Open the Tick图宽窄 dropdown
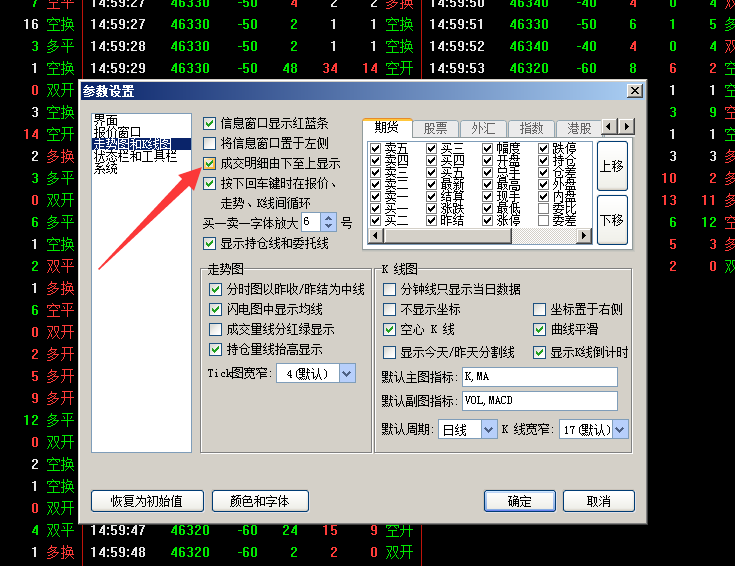 (x=347, y=373)
